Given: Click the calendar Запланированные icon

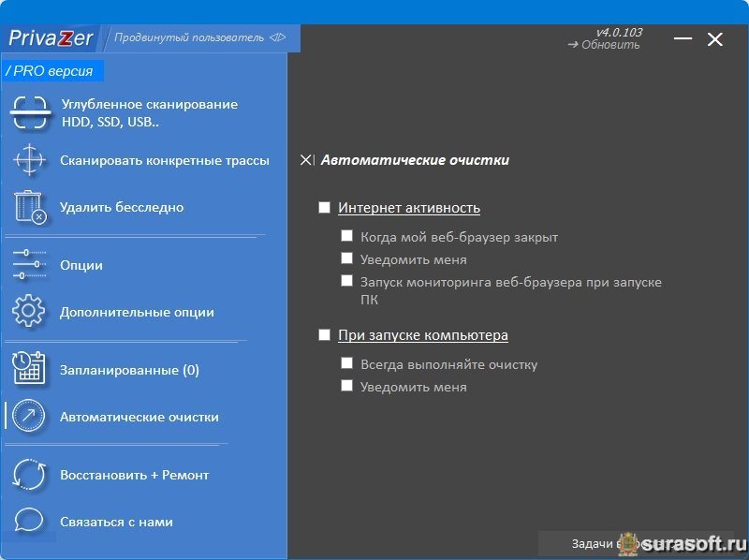Looking at the screenshot, I should tap(29, 368).
